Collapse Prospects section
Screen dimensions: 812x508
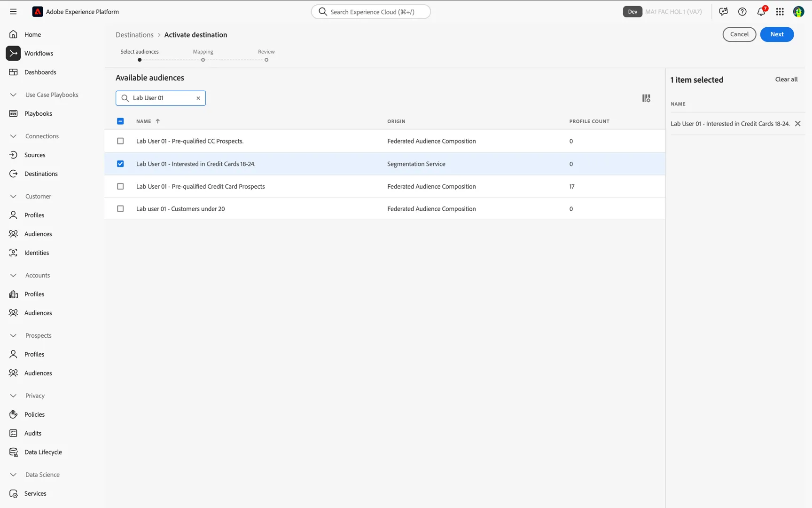pos(13,335)
